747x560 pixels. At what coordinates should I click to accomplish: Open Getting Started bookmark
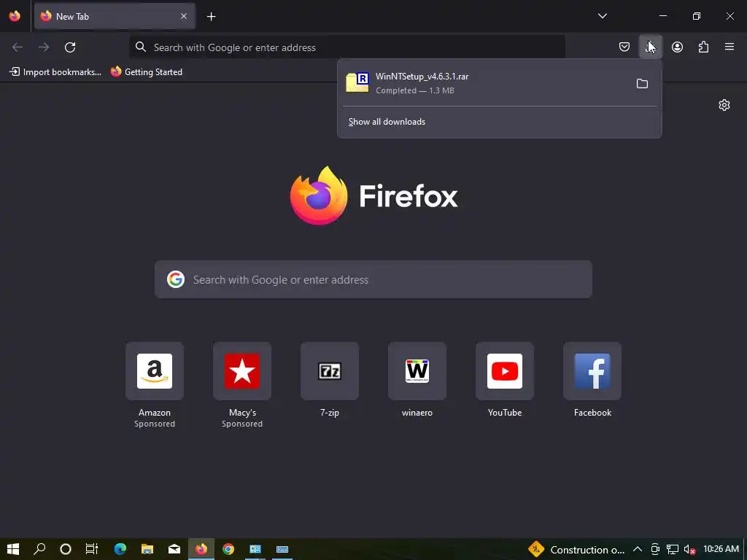pos(147,72)
